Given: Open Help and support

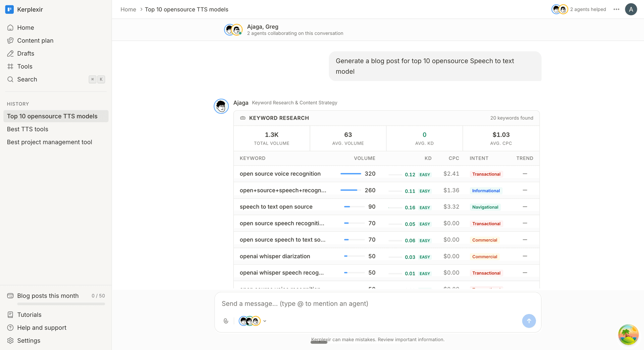Looking at the screenshot, I should [42, 327].
